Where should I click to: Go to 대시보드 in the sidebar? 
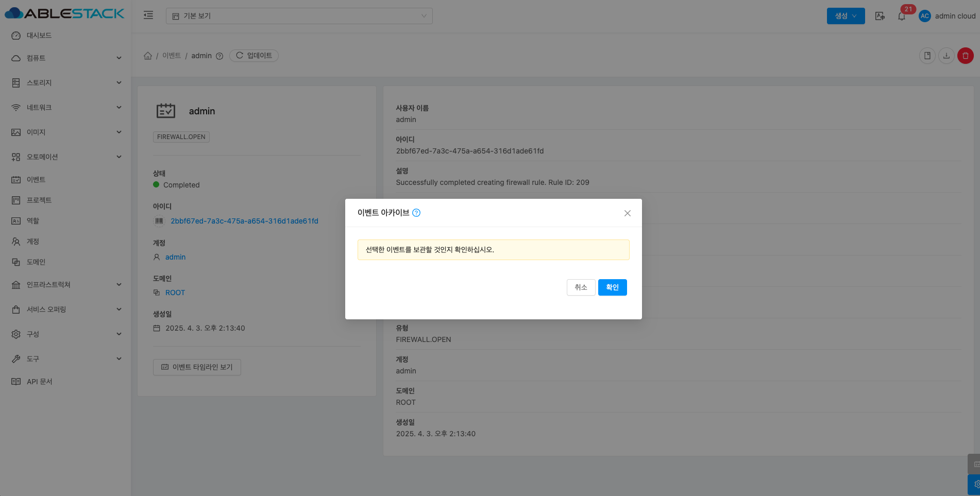(39, 36)
